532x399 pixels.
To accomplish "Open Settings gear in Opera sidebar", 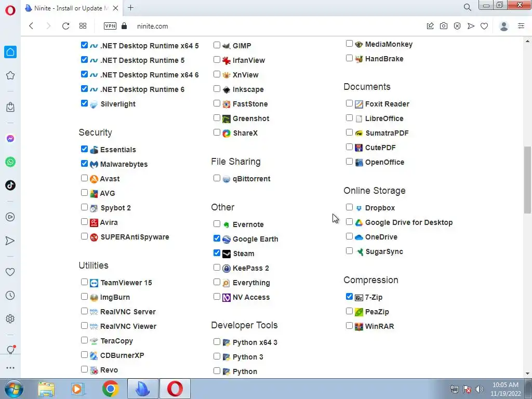I will 10,318.
